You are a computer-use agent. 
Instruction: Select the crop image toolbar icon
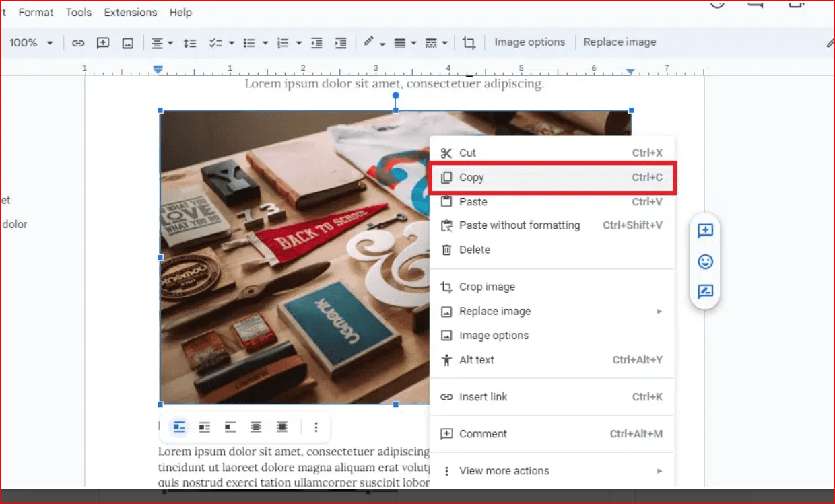[469, 43]
